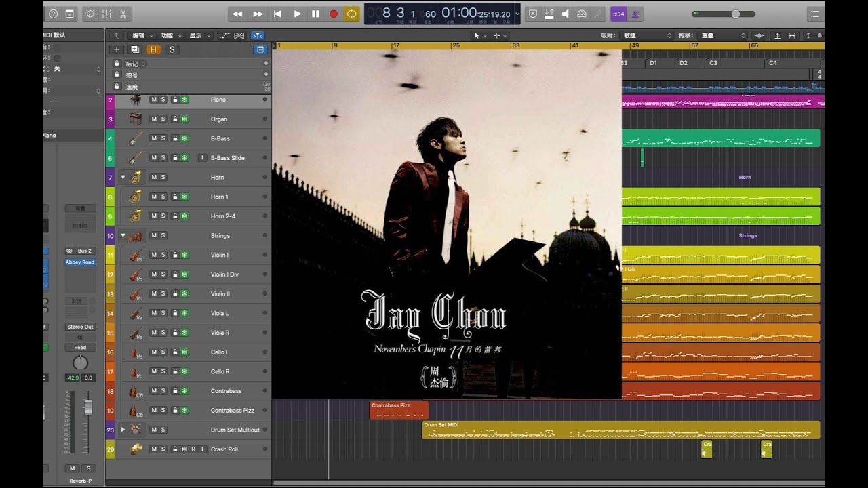Click the tuner fork icon
Image resolution: width=868 pixels, height=488 pixels.
(x=597, y=14)
